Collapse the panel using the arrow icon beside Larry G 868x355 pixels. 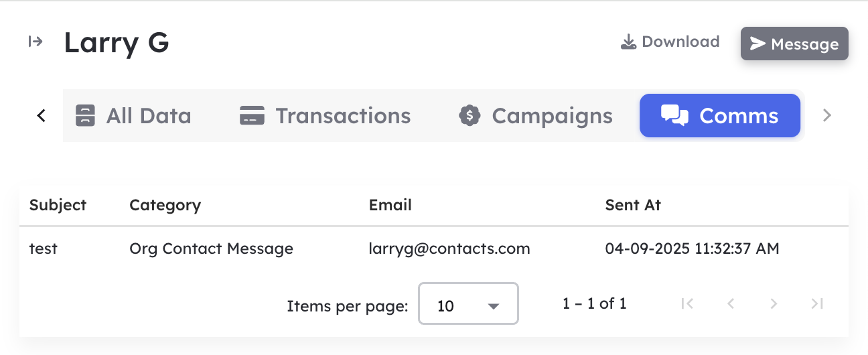click(35, 42)
